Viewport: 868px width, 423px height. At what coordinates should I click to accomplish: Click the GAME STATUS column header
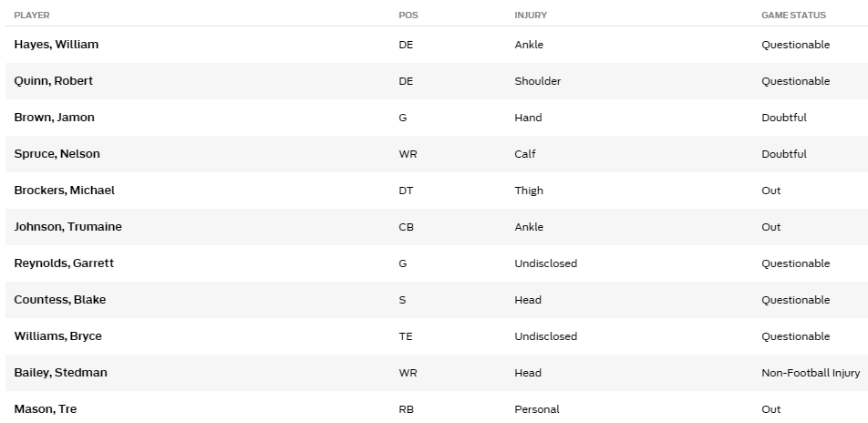click(793, 15)
